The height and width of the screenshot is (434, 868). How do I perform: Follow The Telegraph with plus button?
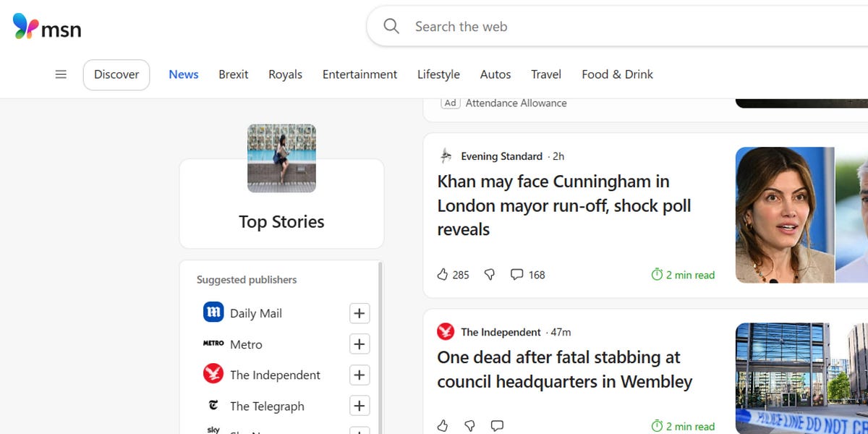coord(359,406)
